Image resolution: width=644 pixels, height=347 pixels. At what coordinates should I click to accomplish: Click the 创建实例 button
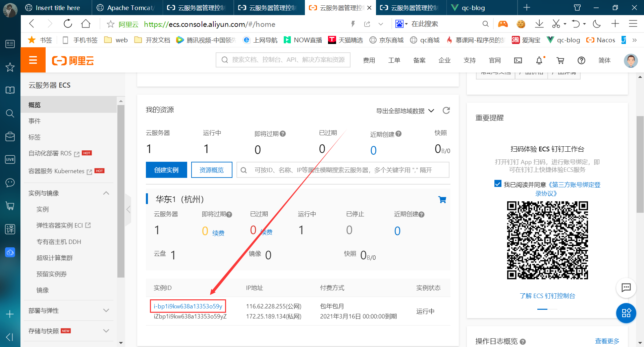tap(166, 170)
